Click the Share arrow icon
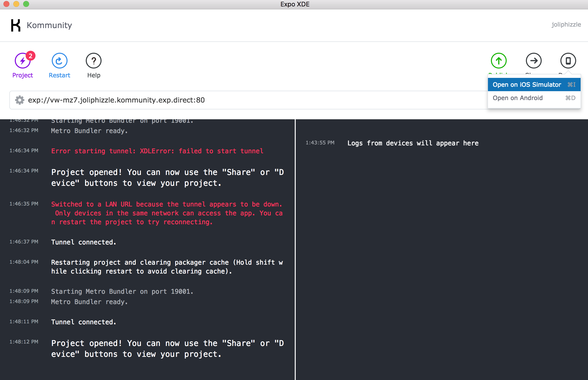588x380 pixels. (534, 60)
